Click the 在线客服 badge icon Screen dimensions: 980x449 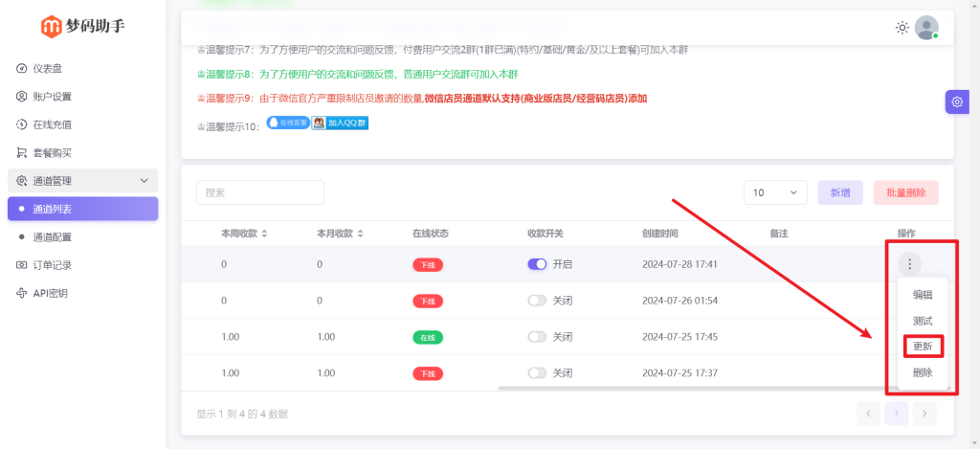click(x=287, y=123)
